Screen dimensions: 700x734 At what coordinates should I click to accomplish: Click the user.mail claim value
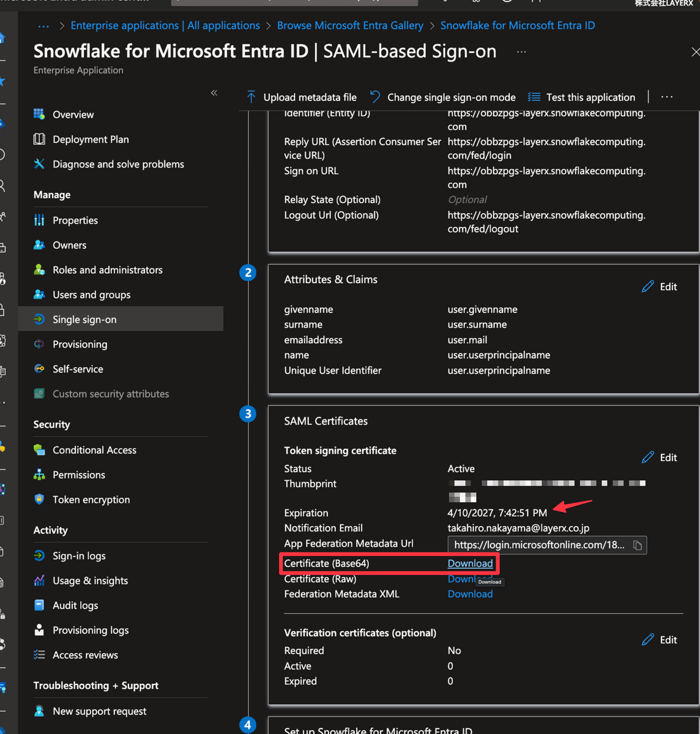click(x=467, y=339)
